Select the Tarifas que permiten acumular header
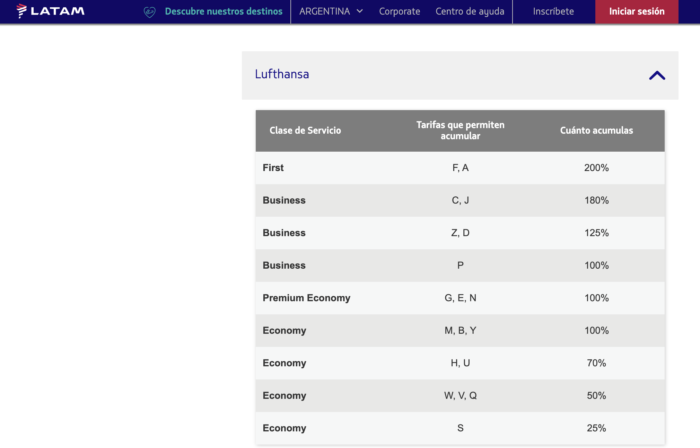The width and height of the screenshot is (700, 448). point(460,130)
